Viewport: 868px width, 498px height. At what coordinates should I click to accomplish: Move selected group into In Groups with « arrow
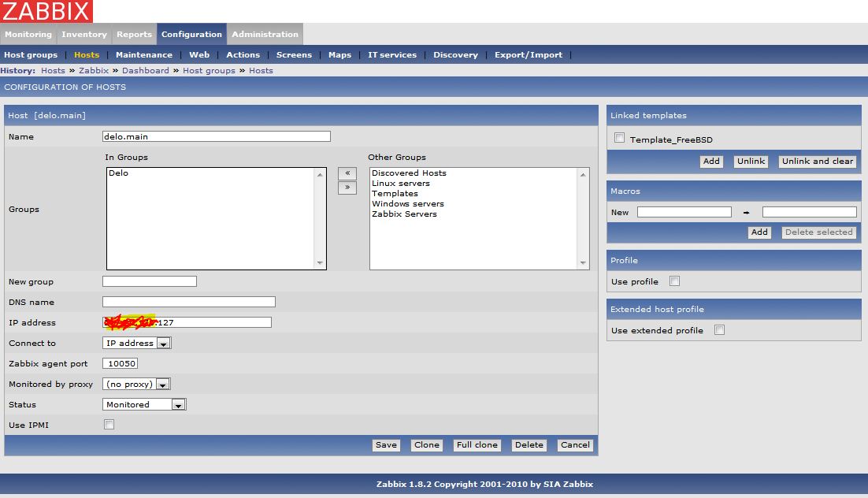coord(347,173)
